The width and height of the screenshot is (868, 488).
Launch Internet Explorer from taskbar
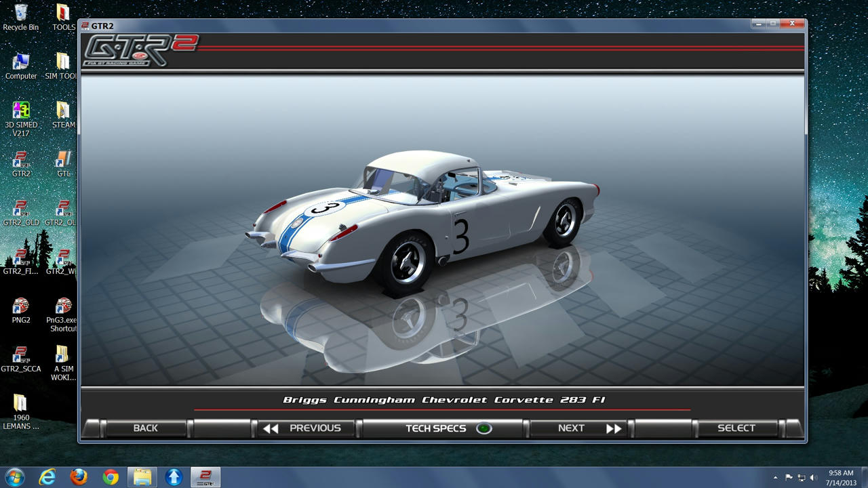(47, 477)
